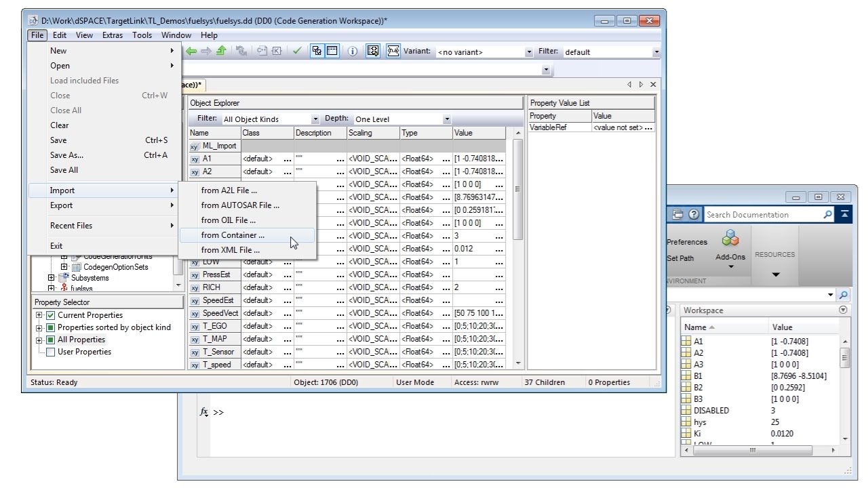Click the Subsystems node icon in tree
This screenshot has height=488, width=868.
point(64,277)
